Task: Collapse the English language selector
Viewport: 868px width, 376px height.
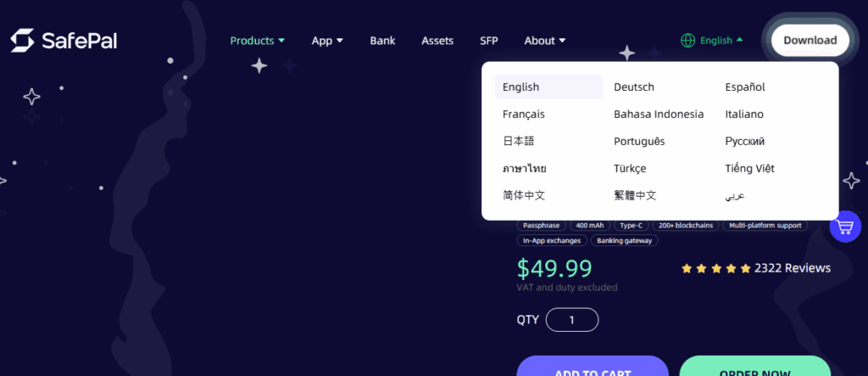Action: [x=721, y=40]
